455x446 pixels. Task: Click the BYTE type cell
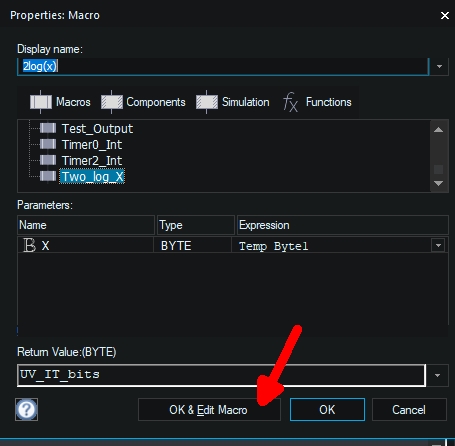192,246
